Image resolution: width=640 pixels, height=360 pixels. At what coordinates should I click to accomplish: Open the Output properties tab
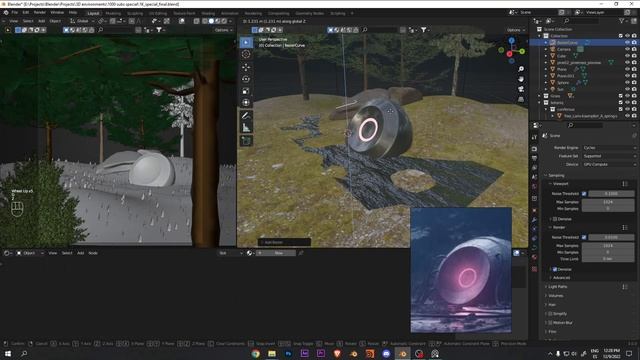535,158
